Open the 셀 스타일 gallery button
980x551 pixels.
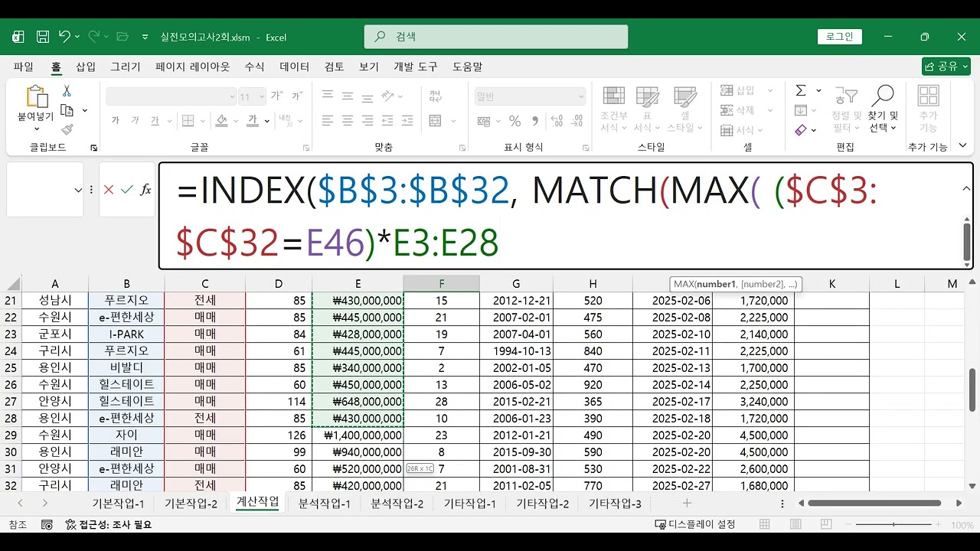click(x=685, y=109)
